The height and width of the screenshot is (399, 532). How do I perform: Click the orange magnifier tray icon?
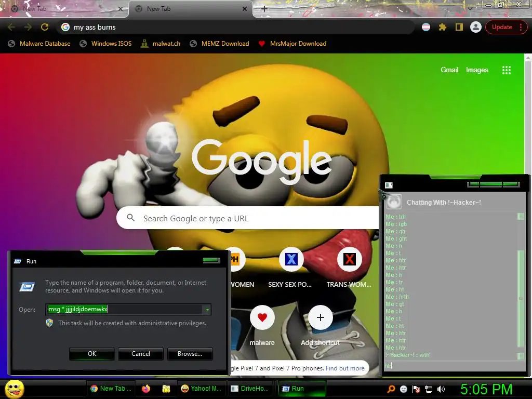(391, 389)
